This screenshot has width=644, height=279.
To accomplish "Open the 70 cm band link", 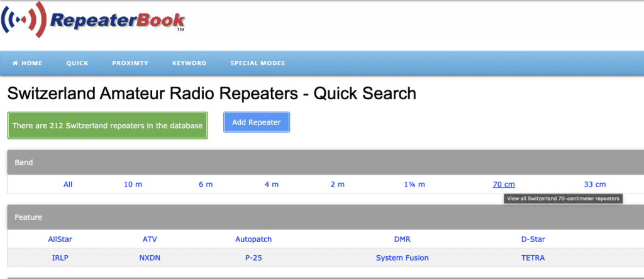I will coord(504,184).
